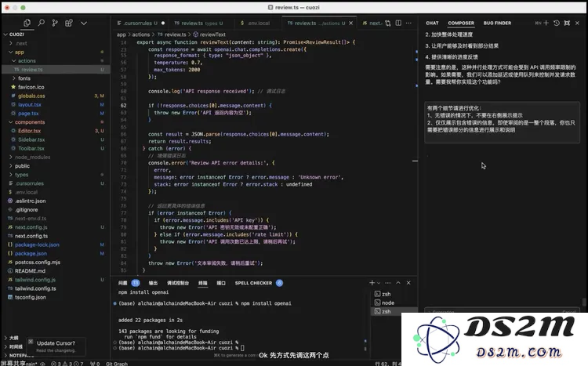This screenshot has height=366, width=588.
Task: Switch to the BUG FINDER tab
Action: 497,24
